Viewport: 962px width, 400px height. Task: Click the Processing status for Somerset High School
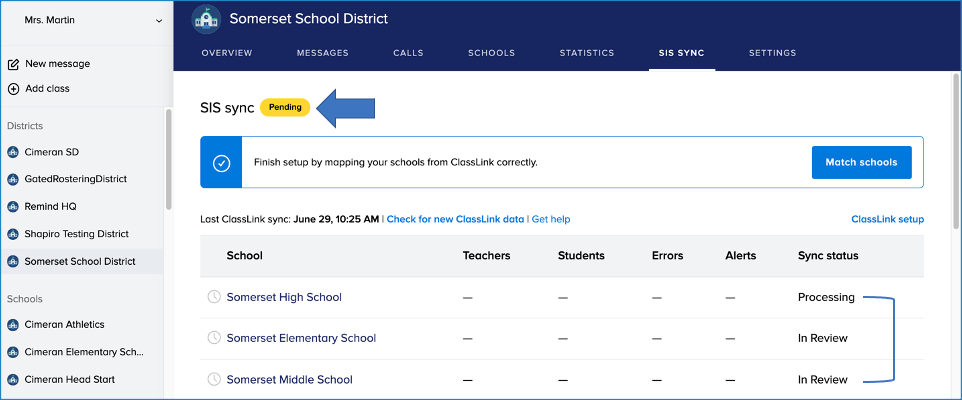click(x=826, y=297)
